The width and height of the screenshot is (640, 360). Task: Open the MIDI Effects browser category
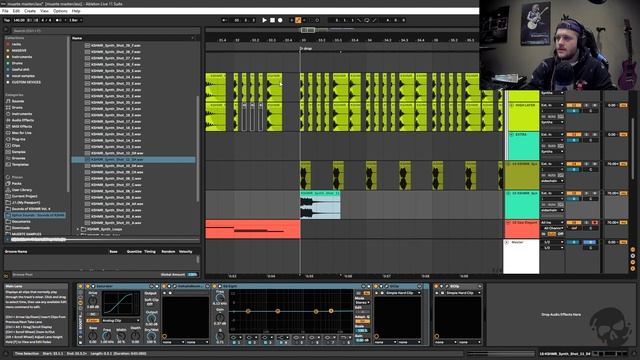click(22, 127)
